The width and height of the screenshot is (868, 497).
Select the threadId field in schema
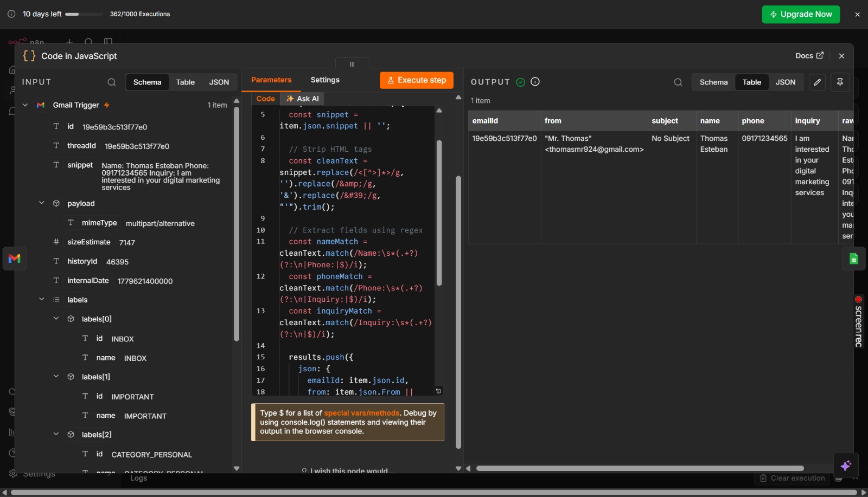(x=81, y=146)
